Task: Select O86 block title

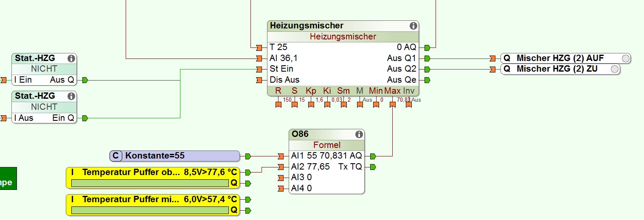Action: pos(300,134)
